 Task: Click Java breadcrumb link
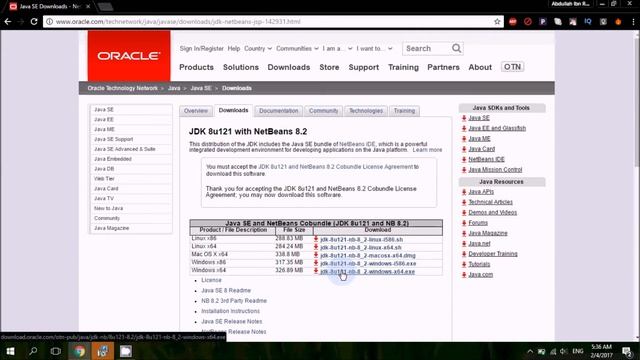[174, 88]
